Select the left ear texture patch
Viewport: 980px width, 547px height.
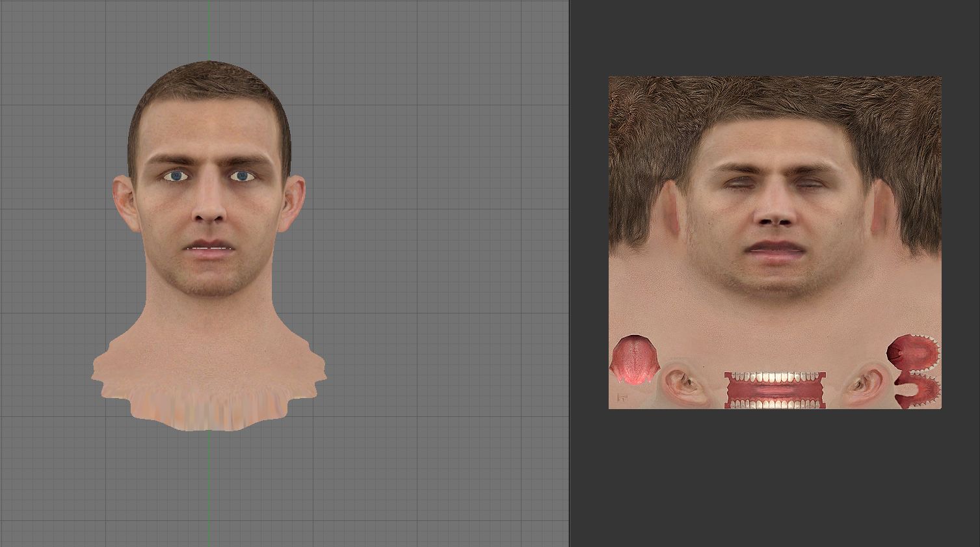[x=683, y=384]
